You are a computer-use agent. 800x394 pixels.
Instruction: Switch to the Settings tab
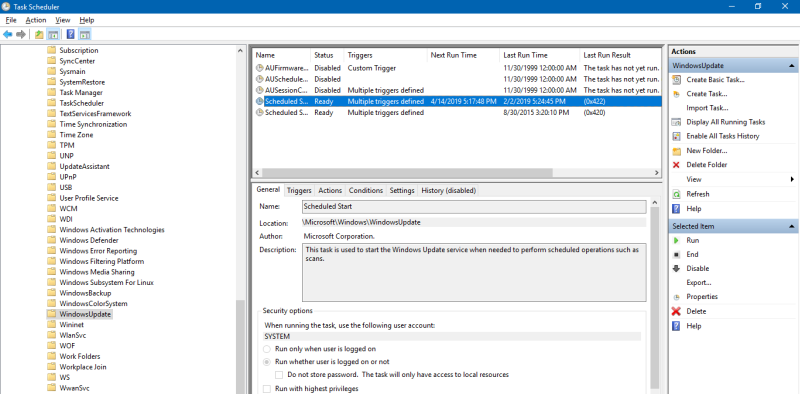click(x=402, y=190)
